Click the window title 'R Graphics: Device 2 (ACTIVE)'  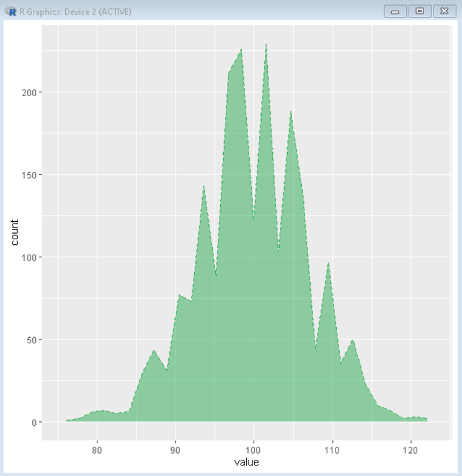(75, 12)
